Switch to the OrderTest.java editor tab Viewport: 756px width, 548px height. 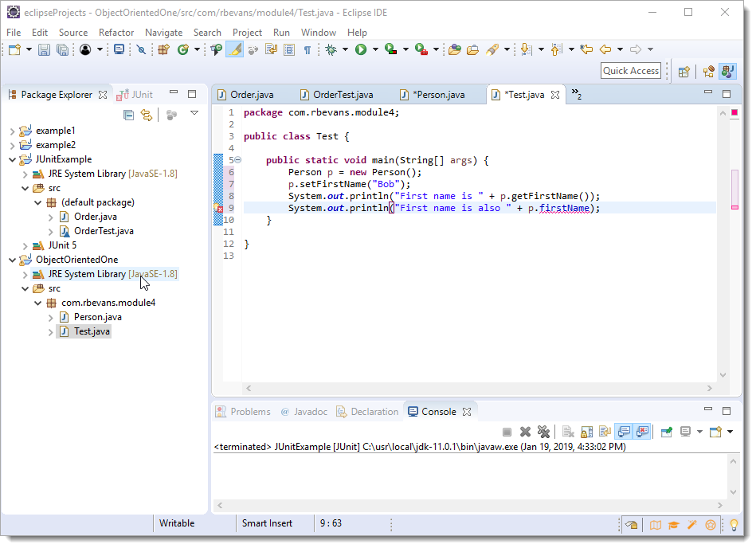336,95
